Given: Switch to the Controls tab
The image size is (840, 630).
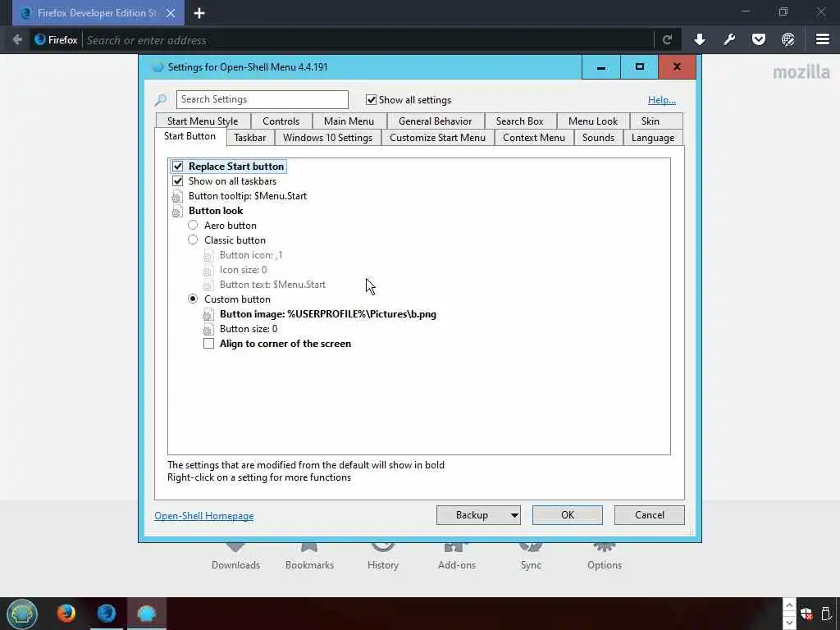Looking at the screenshot, I should [281, 121].
